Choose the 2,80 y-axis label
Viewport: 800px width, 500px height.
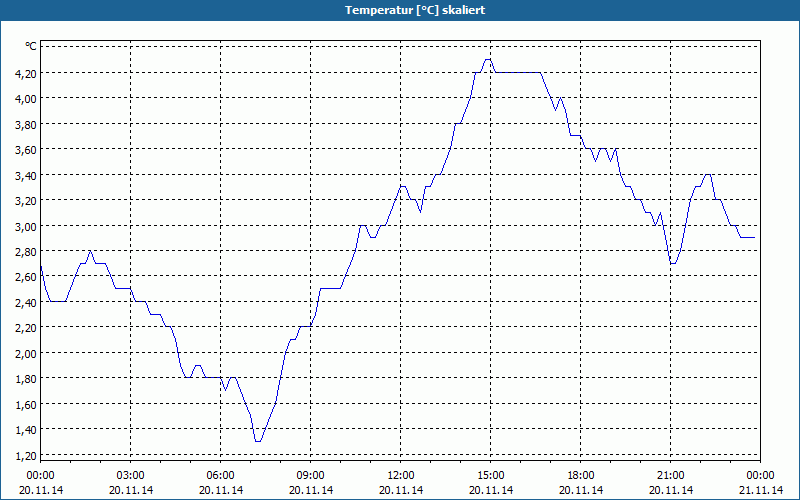click(26, 252)
